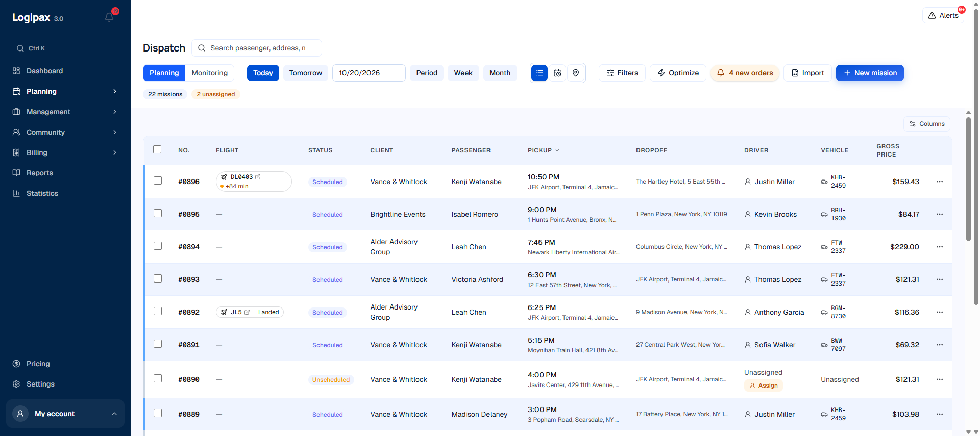Switch to the Monitoring tab
Image resolution: width=980 pixels, height=436 pixels.
click(x=210, y=73)
